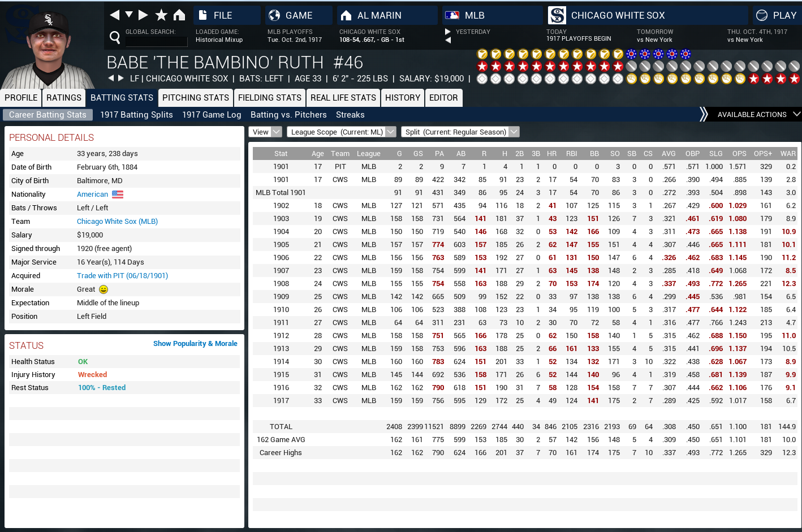Click the 'Wrecked' injury history value
The width and height of the screenshot is (802, 532).
point(92,375)
